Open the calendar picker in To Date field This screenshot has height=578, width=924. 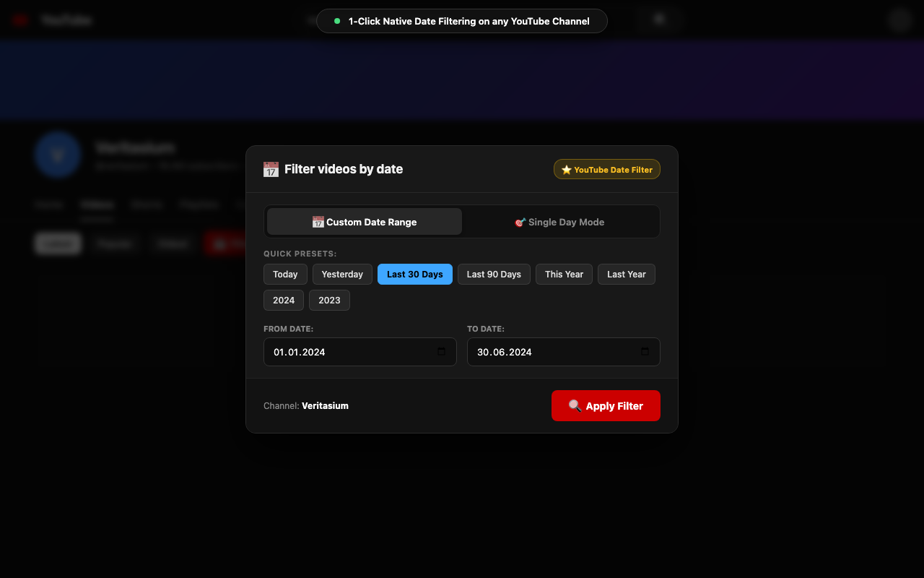[645, 352]
